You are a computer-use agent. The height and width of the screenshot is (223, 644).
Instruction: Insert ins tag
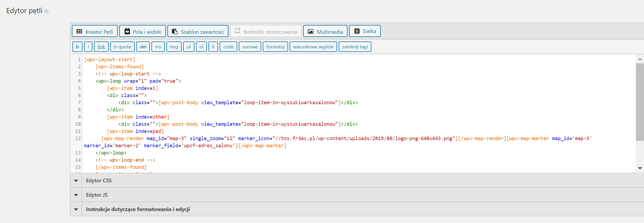point(158,47)
